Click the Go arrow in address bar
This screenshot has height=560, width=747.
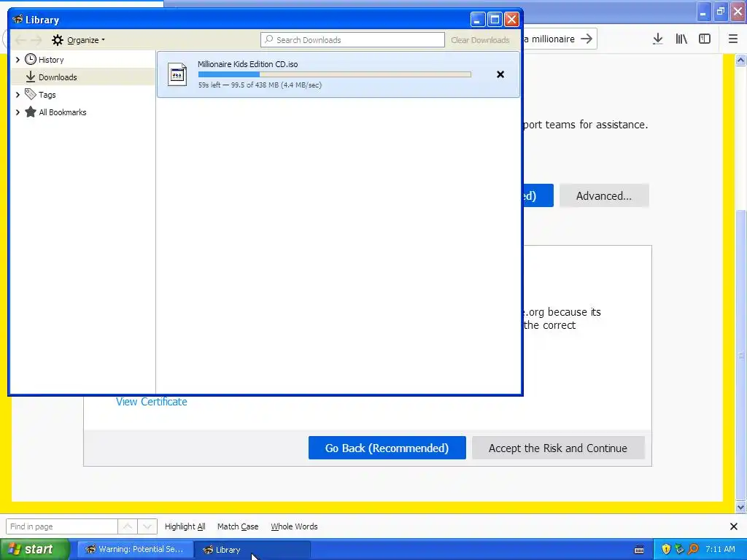coord(587,39)
